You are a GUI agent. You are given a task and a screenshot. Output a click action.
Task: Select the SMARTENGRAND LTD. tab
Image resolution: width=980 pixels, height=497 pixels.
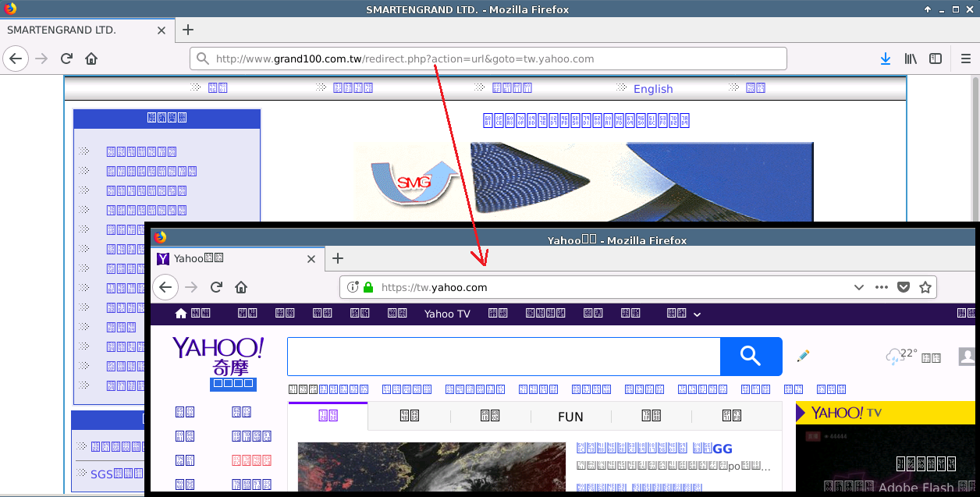pos(87,30)
